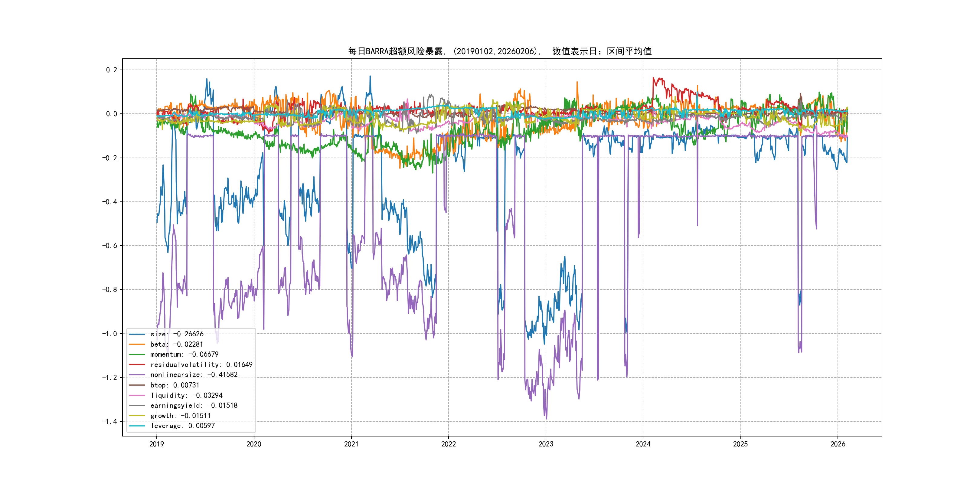The height and width of the screenshot is (490, 980).
Task: Select the earningsyield: -0.01518 legend label
Action: click(x=194, y=406)
